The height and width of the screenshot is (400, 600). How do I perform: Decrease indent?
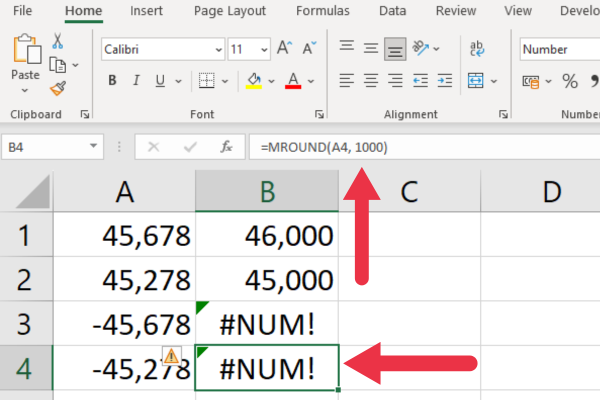pyautogui.click(x=421, y=81)
